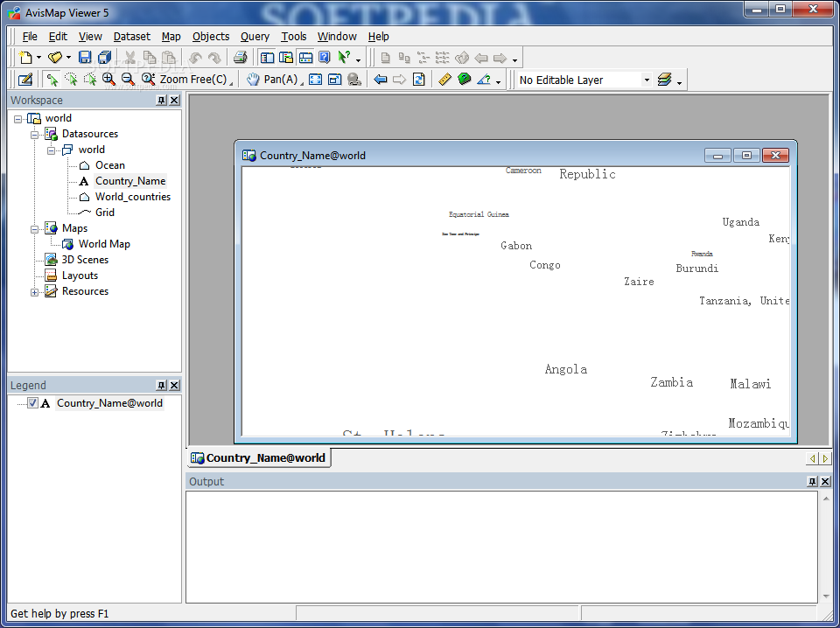Select World Map under Maps
This screenshot has height=628, width=840.
(x=104, y=244)
